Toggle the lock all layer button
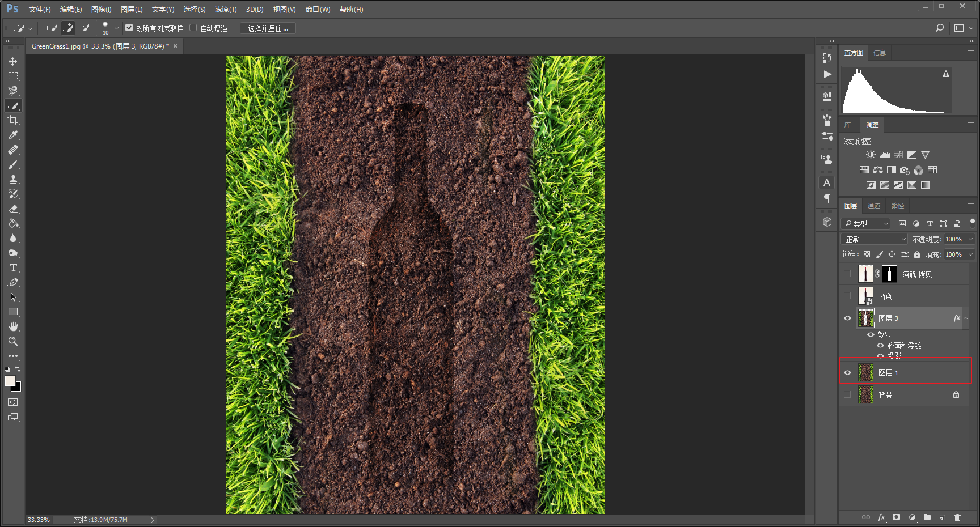 [x=917, y=254]
